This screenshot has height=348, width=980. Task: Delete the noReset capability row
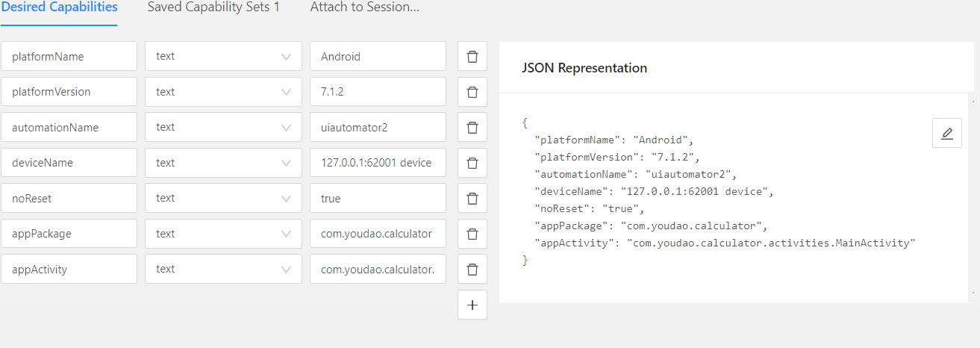point(472,198)
